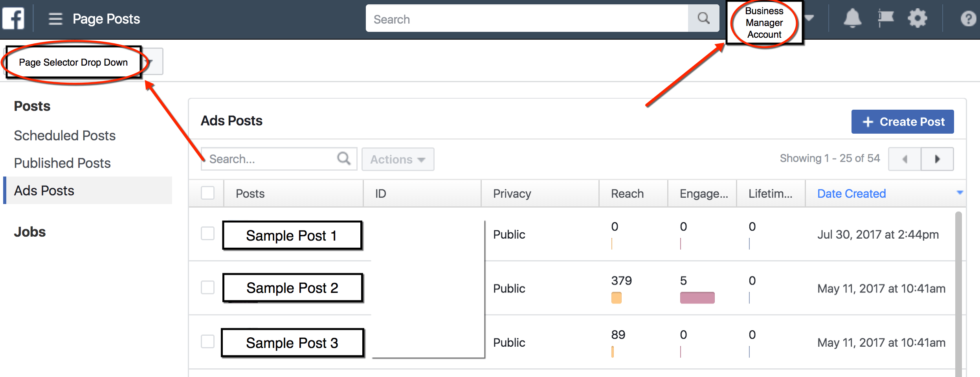Click the magnifier in the Ads Posts search box
Image resolution: width=980 pixels, height=377 pixels.
coord(343,158)
